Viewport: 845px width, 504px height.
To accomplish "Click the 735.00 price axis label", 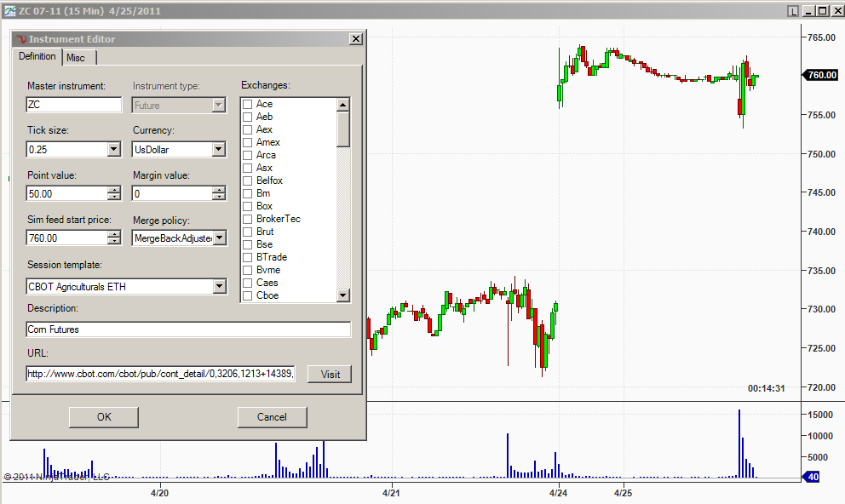I will 821,271.
